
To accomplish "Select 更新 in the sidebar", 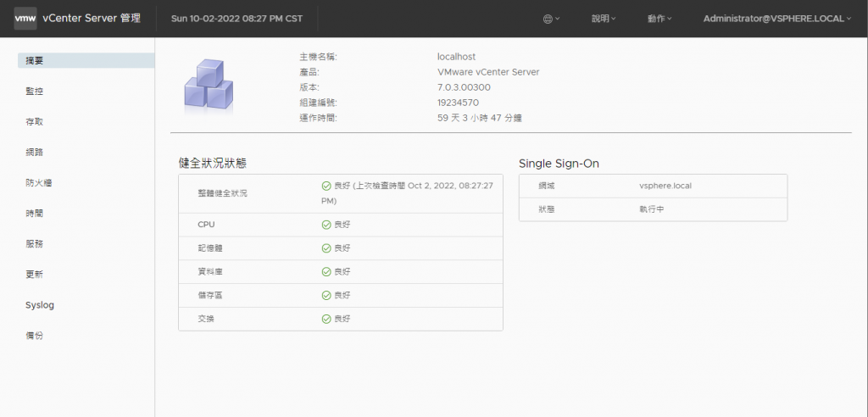I will [x=34, y=275].
